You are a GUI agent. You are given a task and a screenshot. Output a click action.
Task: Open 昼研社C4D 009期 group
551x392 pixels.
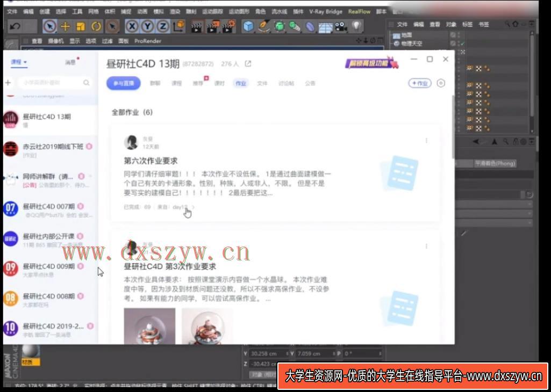(50, 269)
